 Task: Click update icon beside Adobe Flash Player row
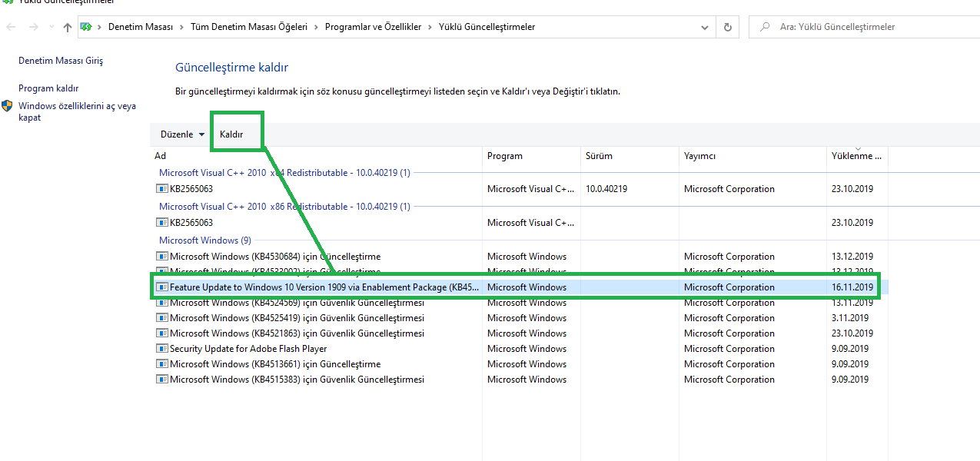point(162,349)
